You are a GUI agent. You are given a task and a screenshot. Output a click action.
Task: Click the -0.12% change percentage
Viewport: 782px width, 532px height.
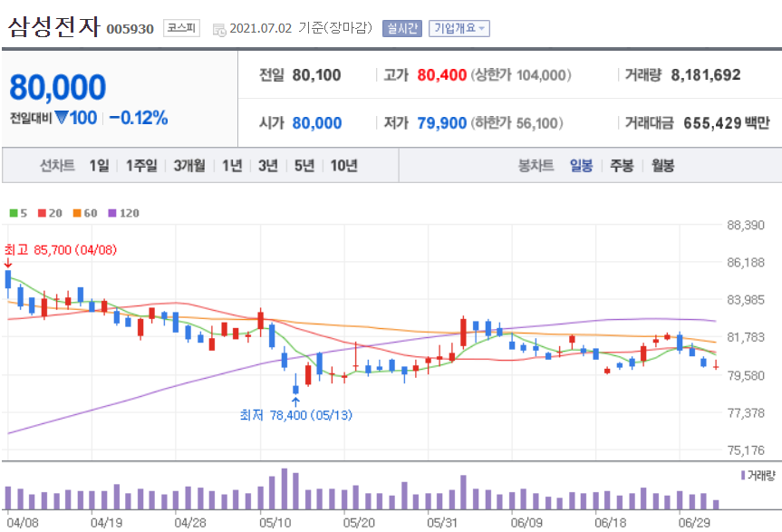pyautogui.click(x=138, y=118)
